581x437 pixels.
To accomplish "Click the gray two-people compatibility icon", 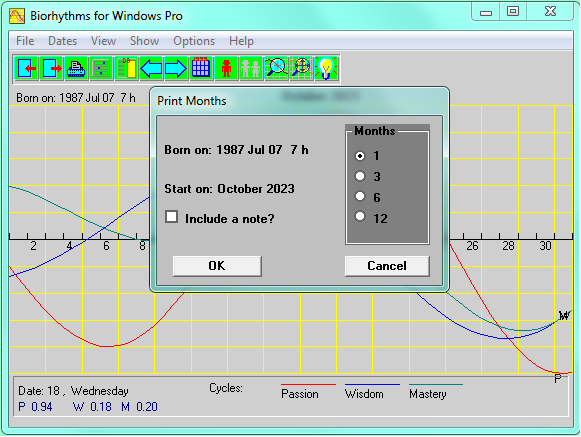I will point(250,68).
